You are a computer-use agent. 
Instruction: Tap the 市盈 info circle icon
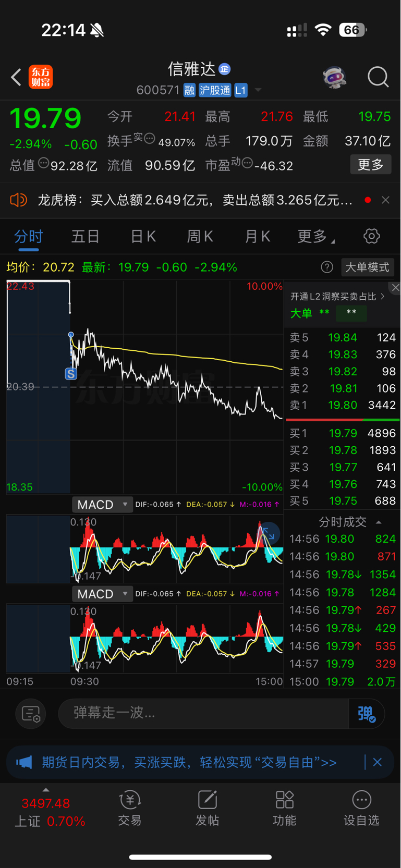tap(247, 163)
